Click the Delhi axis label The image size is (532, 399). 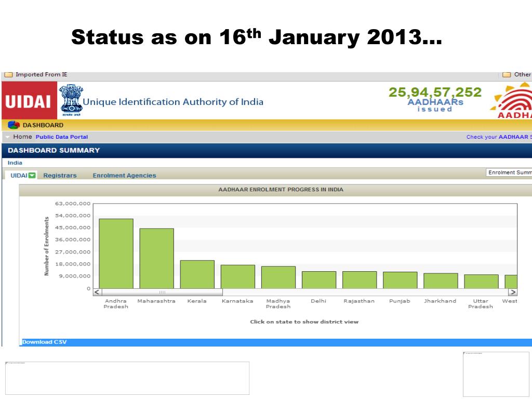coord(318,301)
